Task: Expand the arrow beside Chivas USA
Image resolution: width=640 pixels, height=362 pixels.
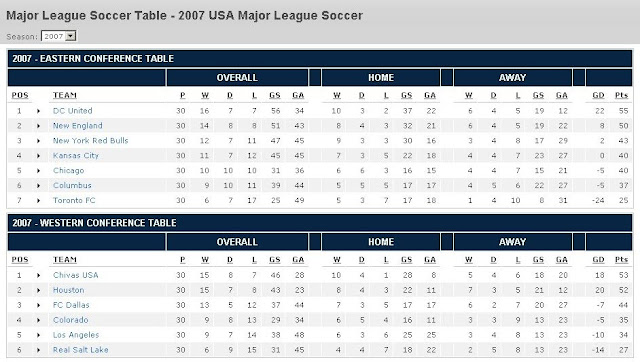Action: pos(38,275)
